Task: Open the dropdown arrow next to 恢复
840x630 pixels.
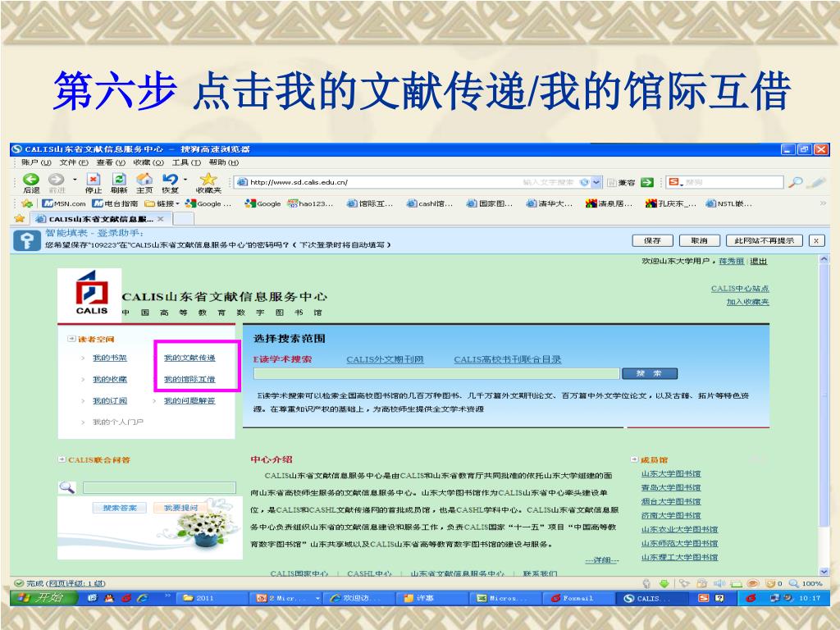Action: [185, 179]
